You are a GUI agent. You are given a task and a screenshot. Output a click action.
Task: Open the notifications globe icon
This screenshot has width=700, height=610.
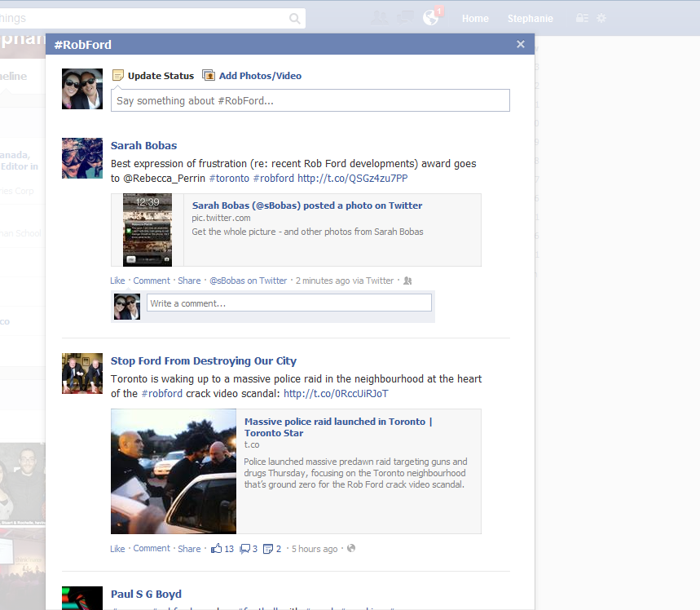tap(431, 18)
